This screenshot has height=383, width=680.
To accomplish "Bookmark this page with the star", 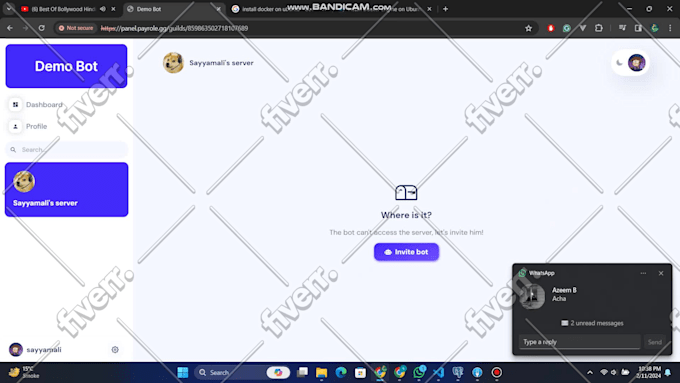I will point(528,28).
